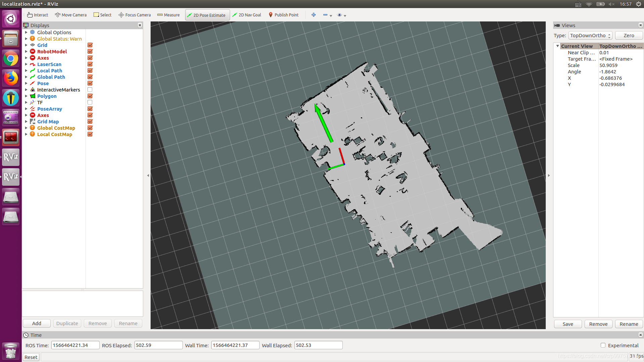Click the Wall Elapsed field
Screen dimensions: 644x362
[318, 345]
